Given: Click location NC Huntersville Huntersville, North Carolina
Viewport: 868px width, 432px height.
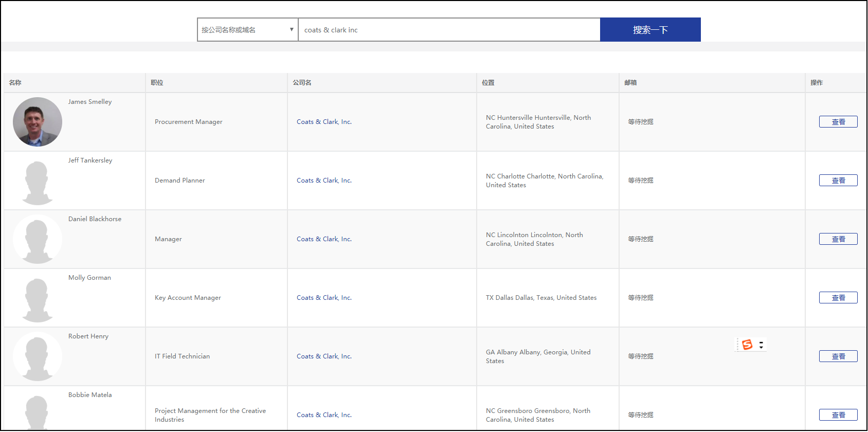Looking at the screenshot, I should 538,122.
